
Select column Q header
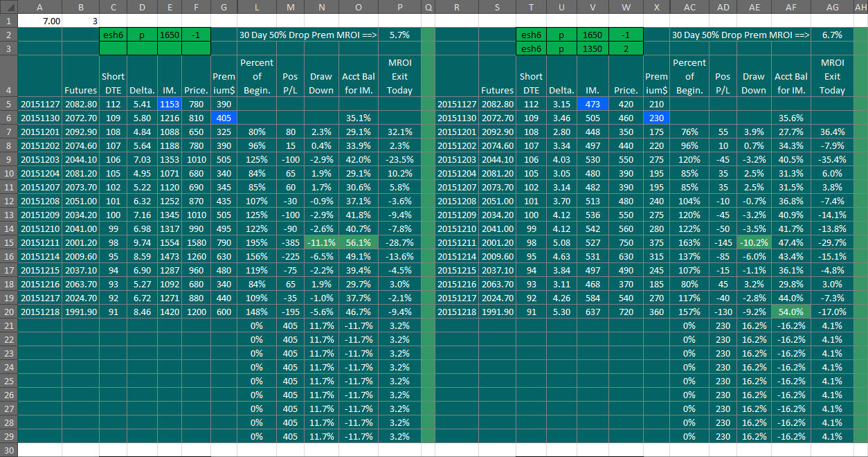point(428,7)
